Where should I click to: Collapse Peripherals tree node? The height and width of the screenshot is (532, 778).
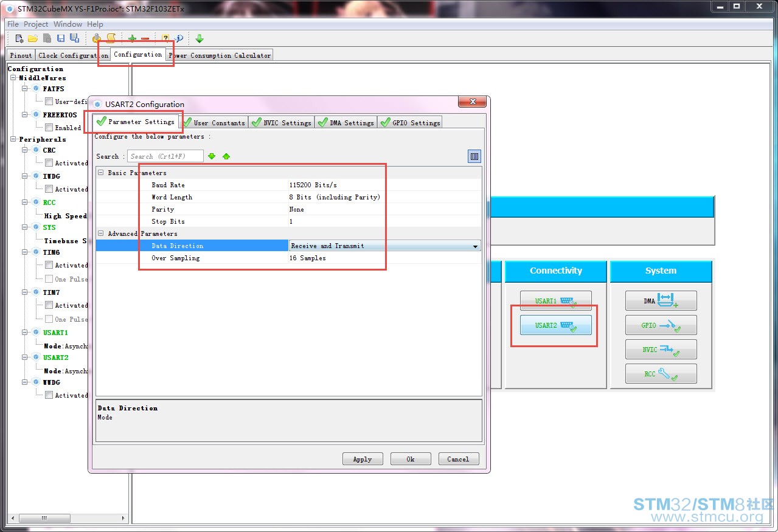(x=13, y=139)
